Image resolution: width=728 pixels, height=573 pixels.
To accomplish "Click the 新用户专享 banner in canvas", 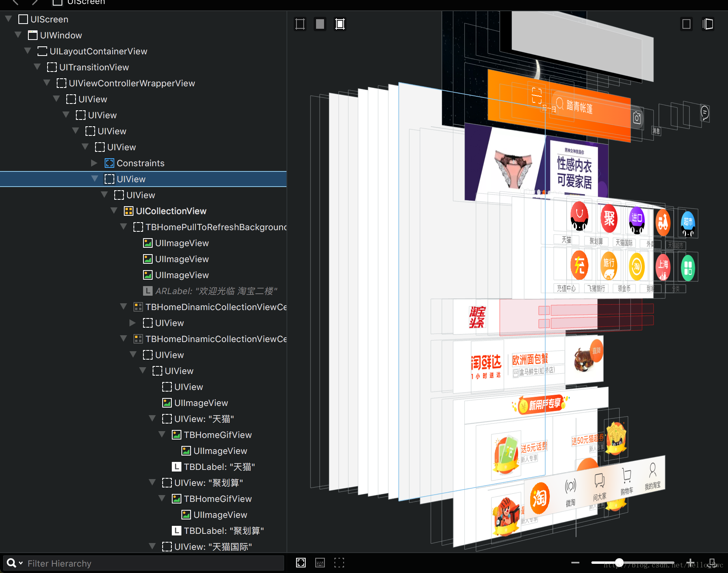I will [541, 405].
